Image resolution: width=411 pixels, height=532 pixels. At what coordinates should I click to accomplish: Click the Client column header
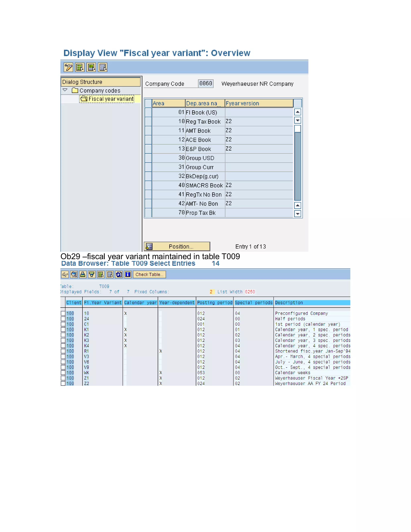coord(74,303)
